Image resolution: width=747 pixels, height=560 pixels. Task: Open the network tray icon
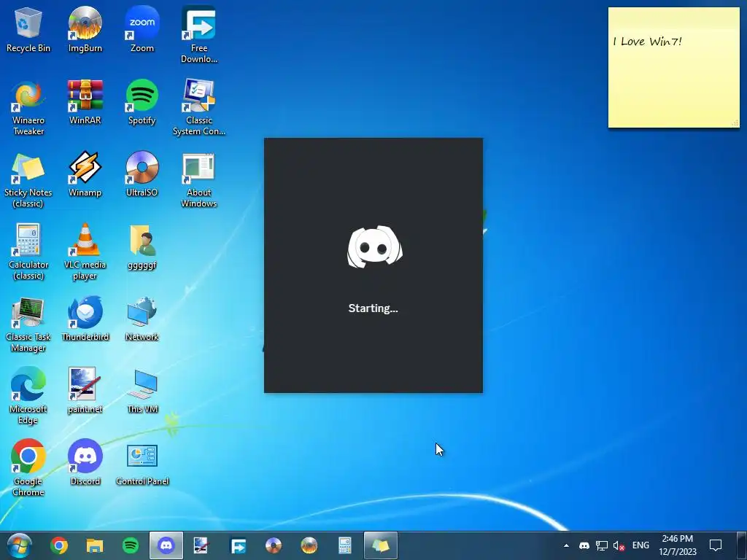tap(602, 545)
